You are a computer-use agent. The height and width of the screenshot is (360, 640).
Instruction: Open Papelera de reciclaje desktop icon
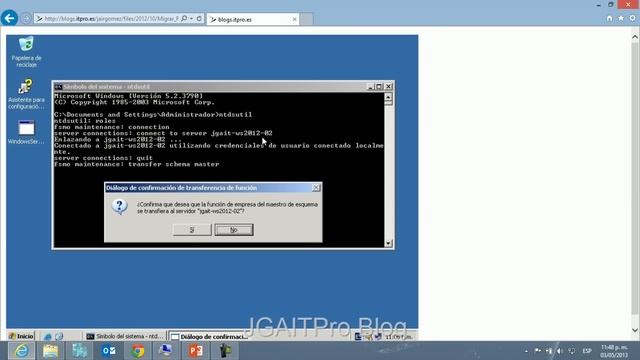click(26, 52)
